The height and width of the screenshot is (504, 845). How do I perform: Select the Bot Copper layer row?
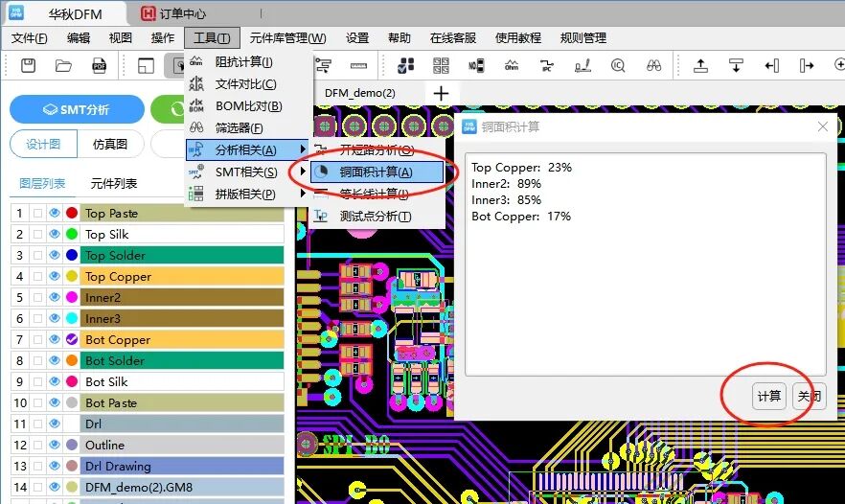tap(182, 339)
